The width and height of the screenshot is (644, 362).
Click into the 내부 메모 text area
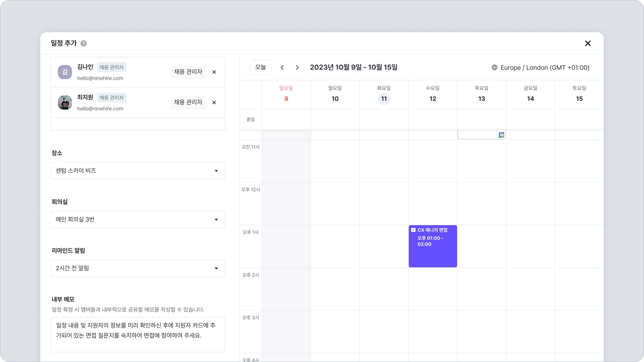[x=138, y=335]
